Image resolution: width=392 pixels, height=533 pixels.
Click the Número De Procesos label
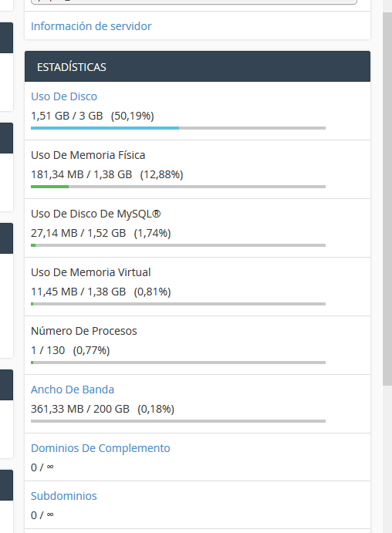[84, 331]
